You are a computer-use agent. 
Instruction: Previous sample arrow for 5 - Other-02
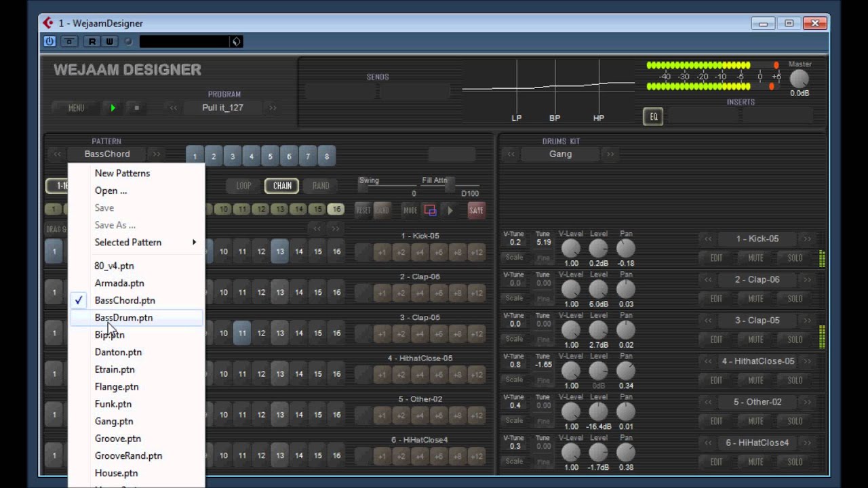coord(708,402)
